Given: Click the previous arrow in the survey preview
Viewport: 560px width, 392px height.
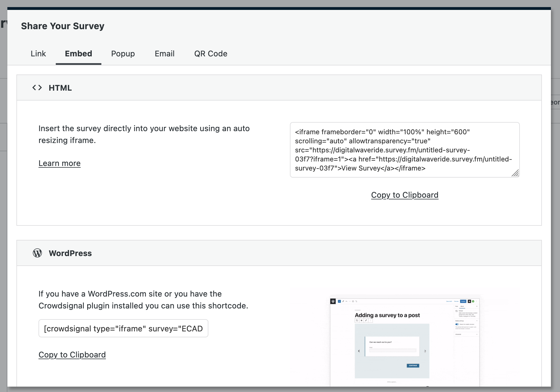Looking at the screenshot, I should pos(359,351).
